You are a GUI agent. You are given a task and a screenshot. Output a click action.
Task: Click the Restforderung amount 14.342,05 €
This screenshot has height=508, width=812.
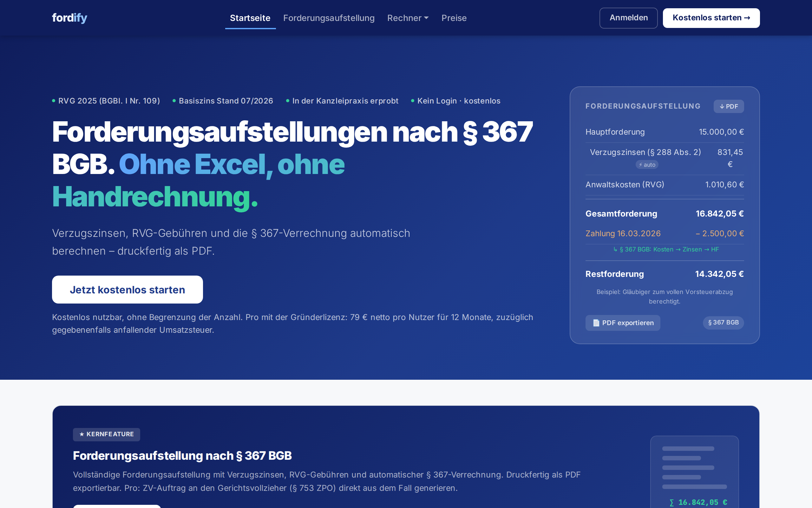pyautogui.click(x=719, y=274)
